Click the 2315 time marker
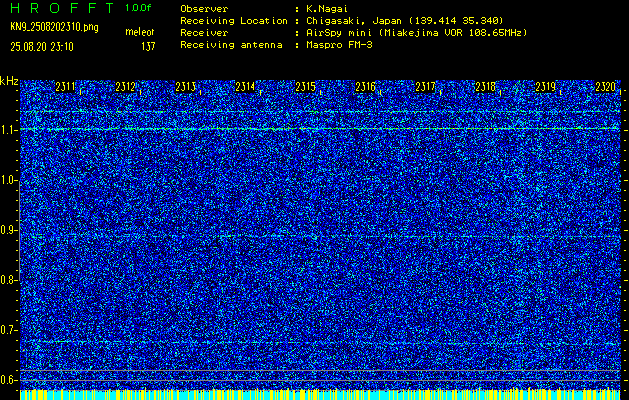This screenshot has width=629, height=400. pyautogui.click(x=305, y=87)
